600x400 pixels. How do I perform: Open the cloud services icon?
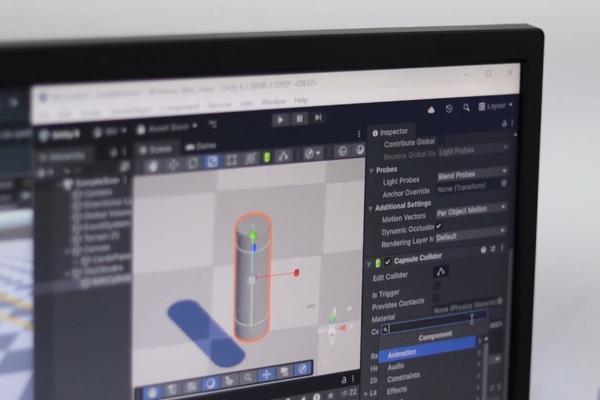[x=431, y=110]
